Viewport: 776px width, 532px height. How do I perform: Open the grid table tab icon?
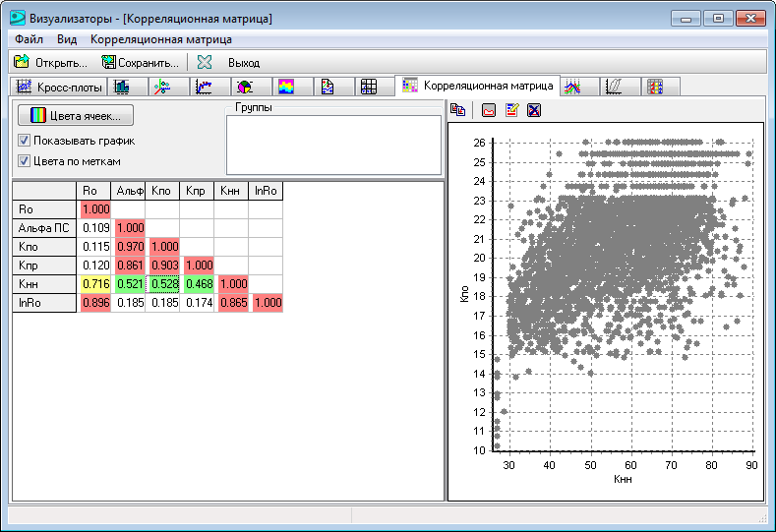369,87
